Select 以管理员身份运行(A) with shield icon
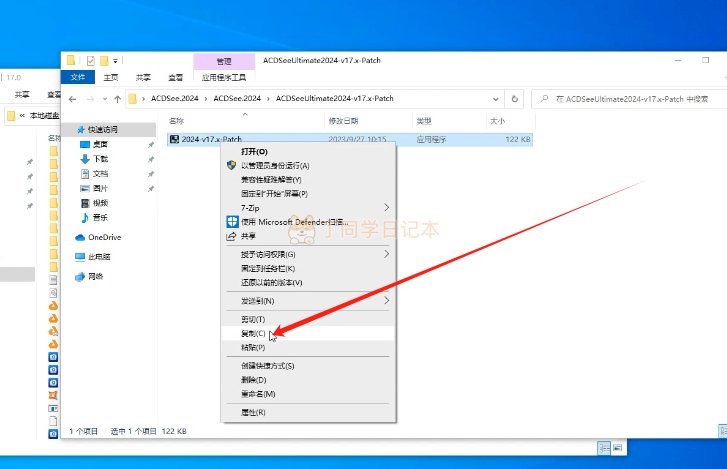Viewport: 727px width, 469px height. (308, 165)
